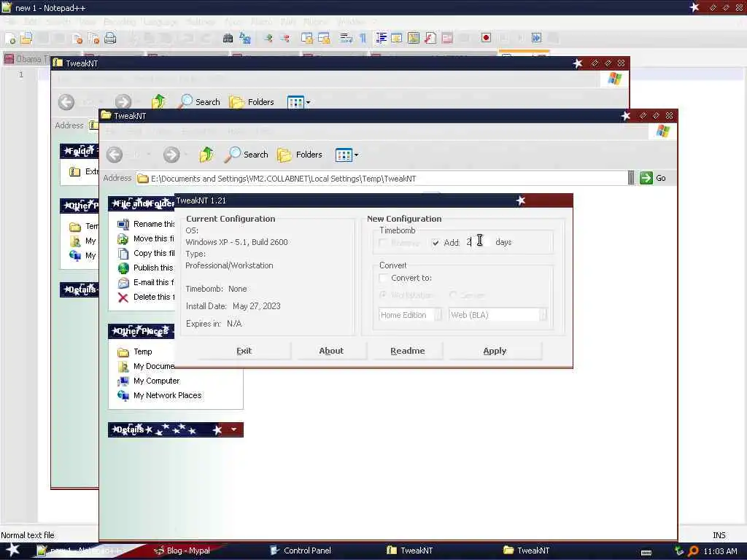This screenshot has height=560, width=747.
Task: Open the address bar history dropdown
Action: click(631, 178)
